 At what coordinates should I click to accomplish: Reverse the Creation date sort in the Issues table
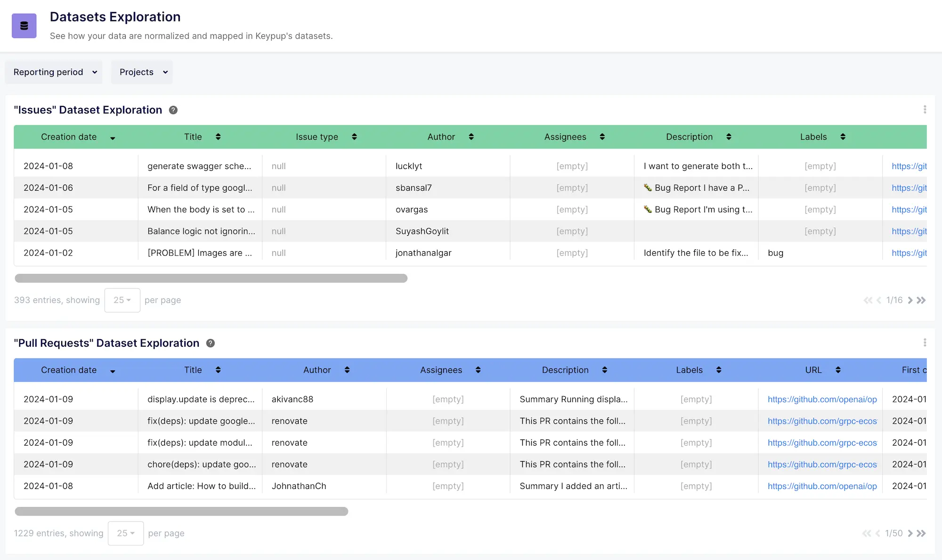(113, 138)
